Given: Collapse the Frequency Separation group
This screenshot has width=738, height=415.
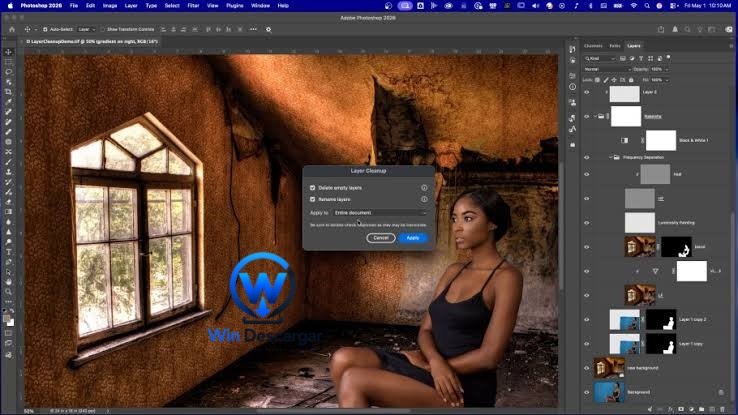Looking at the screenshot, I should [x=610, y=158].
